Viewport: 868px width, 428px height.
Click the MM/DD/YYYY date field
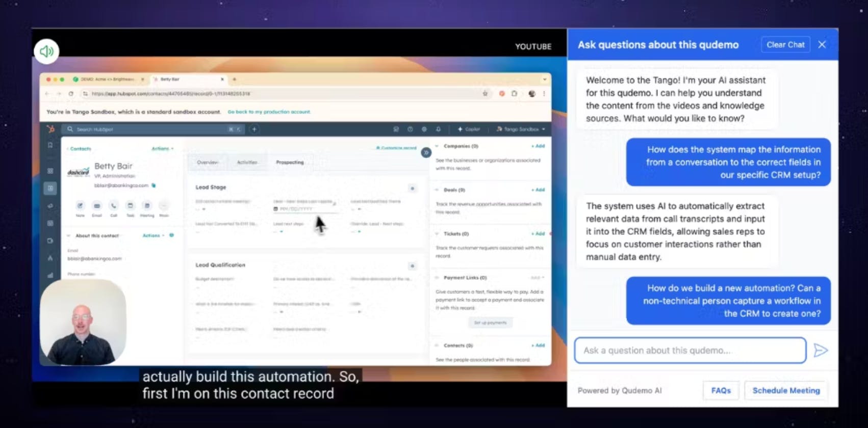point(304,209)
